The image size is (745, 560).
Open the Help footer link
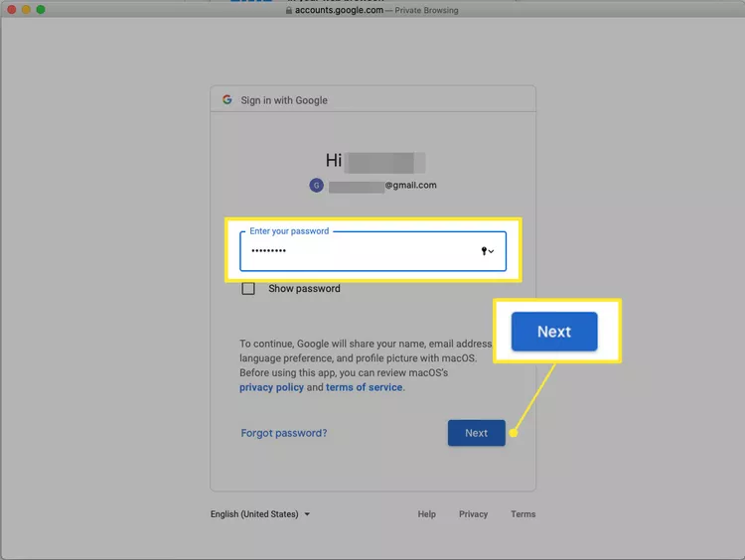click(427, 514)
